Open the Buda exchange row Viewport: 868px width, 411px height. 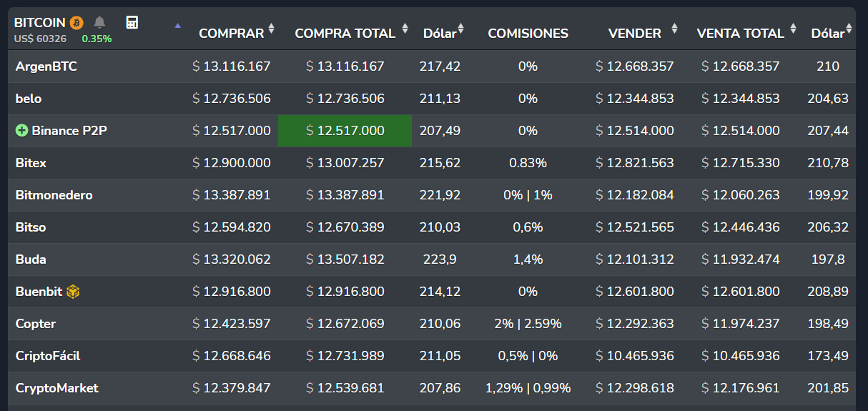pyautogui.click(x=432, y=259)
